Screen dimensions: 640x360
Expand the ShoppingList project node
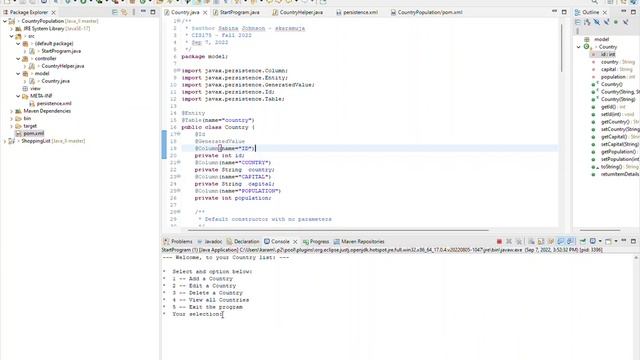click(x=5, y=141)
